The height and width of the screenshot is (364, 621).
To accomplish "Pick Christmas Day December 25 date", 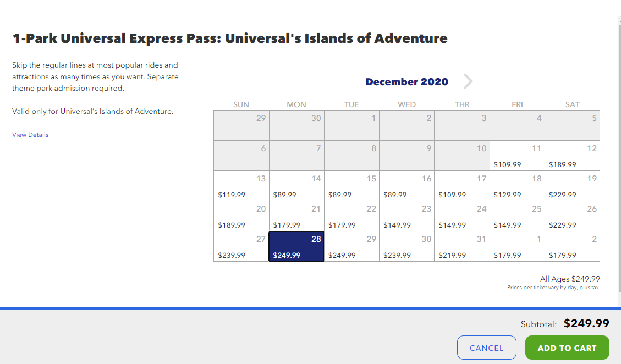I will 517,216.
